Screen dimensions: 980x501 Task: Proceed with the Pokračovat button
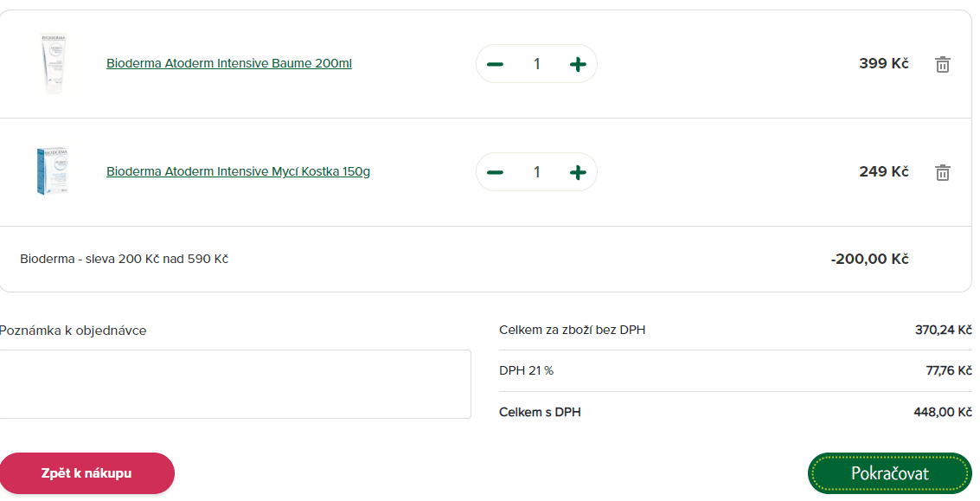(x=889, y=473)
